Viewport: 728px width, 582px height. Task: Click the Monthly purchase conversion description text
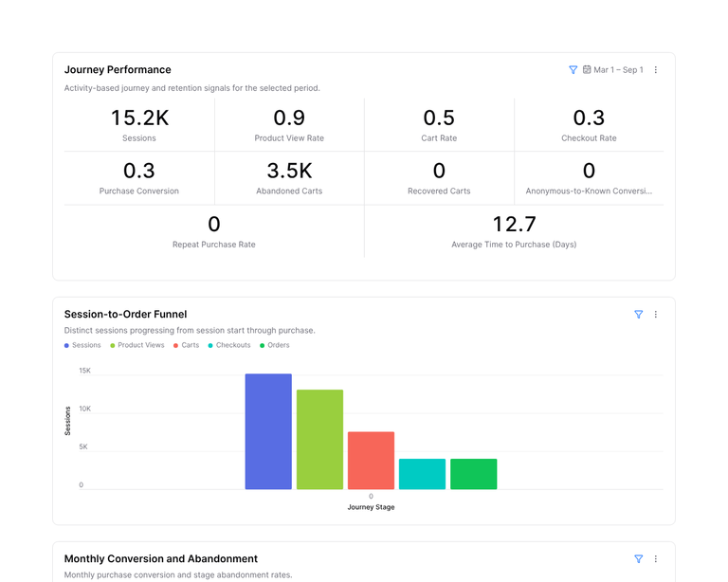pos(178,575)
